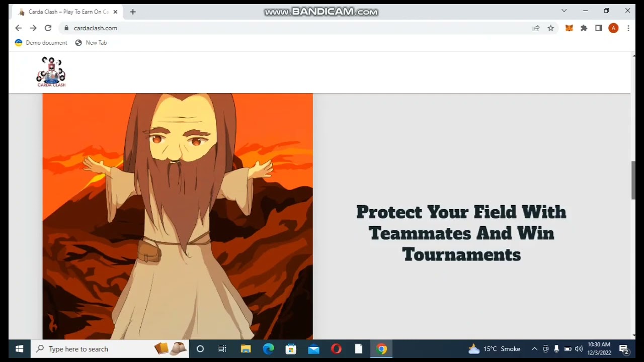This screenshot has width=644, height=362.
Task: Open a new tab with plus button
Action: [x=133, y=12]
